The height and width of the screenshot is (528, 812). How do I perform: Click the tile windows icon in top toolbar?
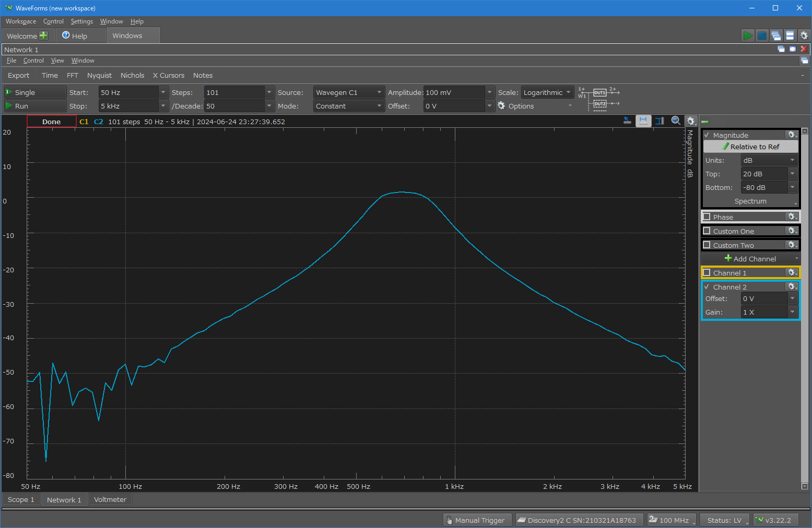coord(790,35)
